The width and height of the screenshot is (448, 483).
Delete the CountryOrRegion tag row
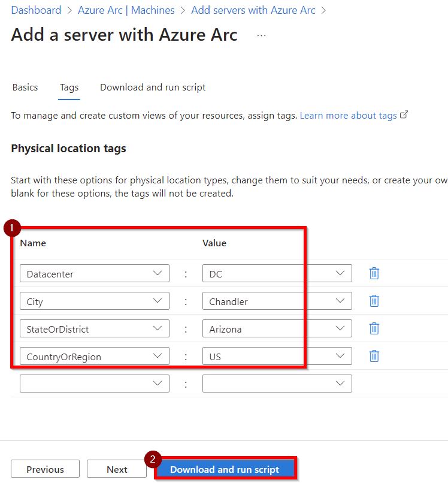[374, 356]
